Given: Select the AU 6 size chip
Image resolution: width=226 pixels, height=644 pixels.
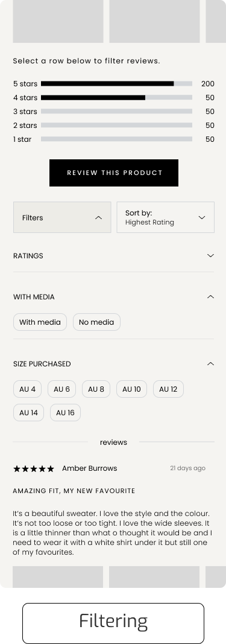Looking at the screenshot, I should (x=61, y=389).
